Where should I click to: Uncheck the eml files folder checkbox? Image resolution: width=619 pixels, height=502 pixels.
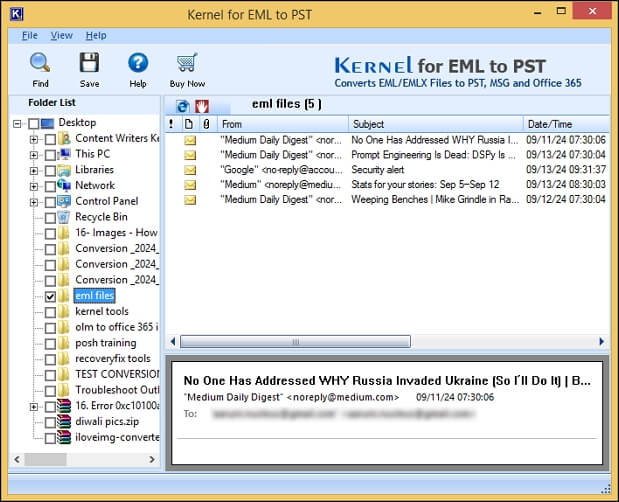pos(50,297)
